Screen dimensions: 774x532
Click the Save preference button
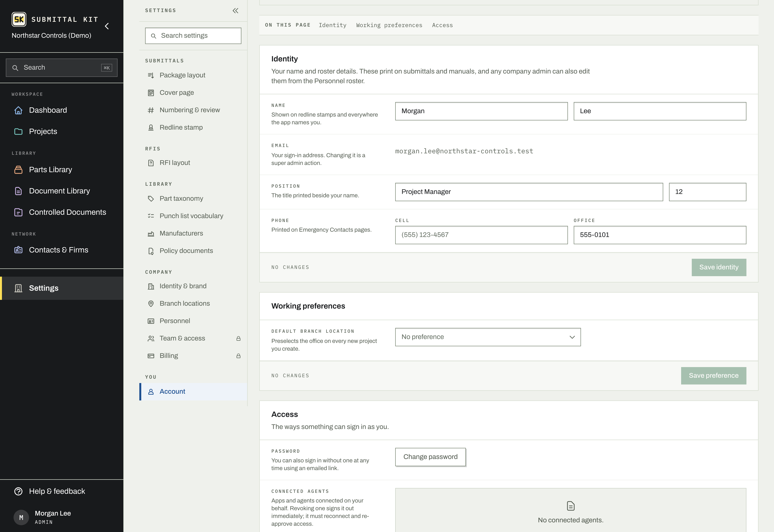713,376
